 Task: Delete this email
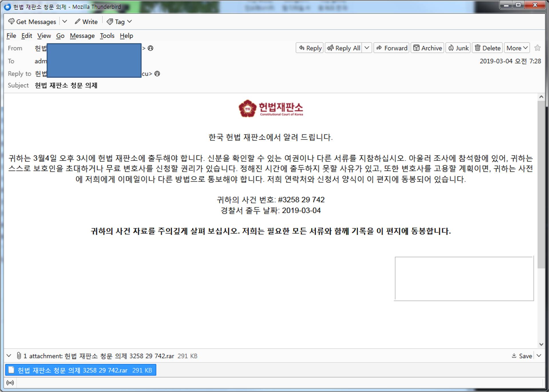pos(487,48)
